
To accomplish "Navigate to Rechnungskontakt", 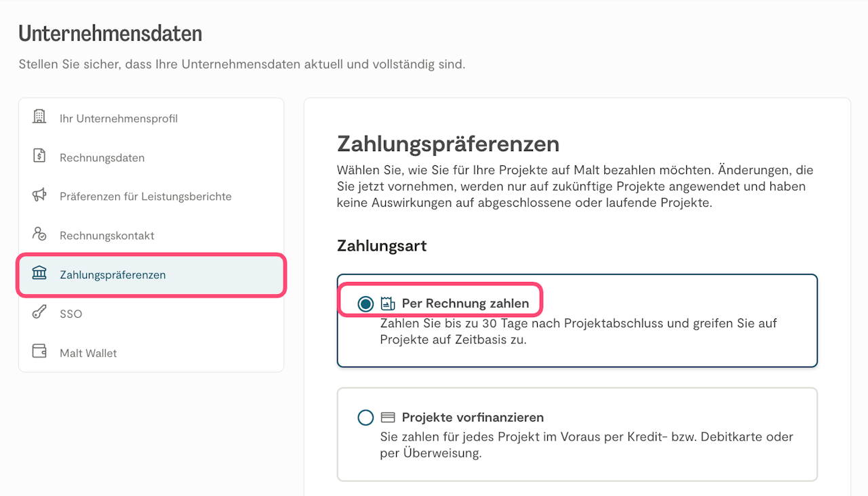I will pos(107,236).
